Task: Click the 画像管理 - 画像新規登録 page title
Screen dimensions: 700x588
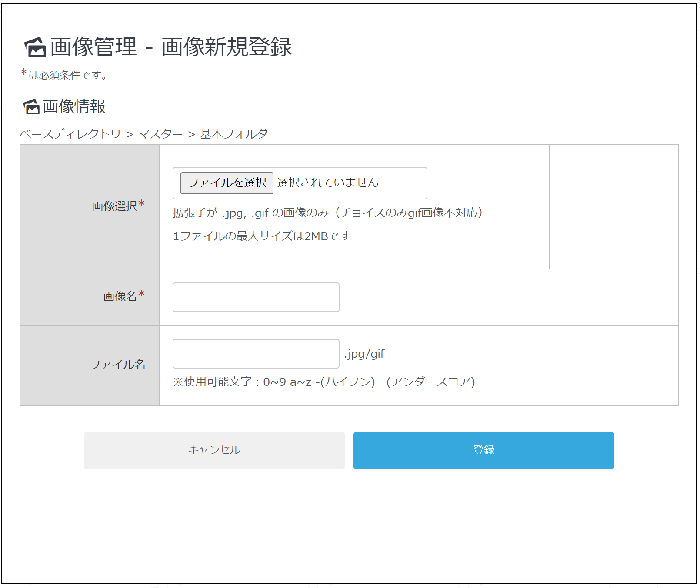Action: 170,47
